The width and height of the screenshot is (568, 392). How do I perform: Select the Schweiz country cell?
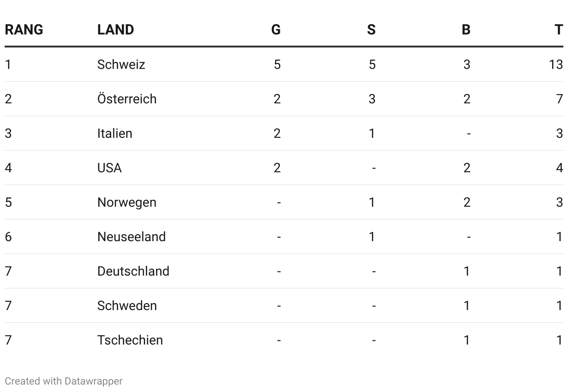pos(121,64)
